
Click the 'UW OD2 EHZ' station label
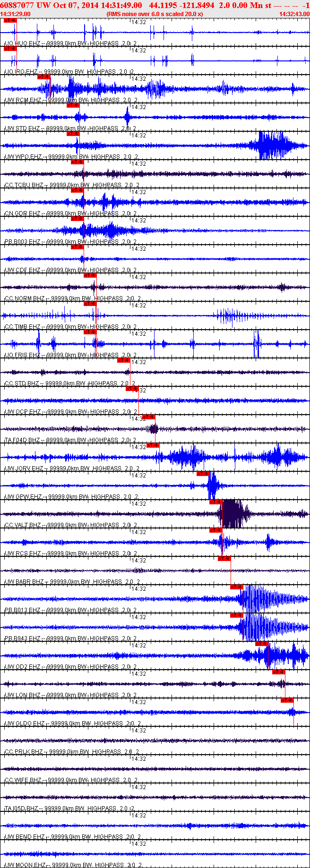tap(22, 667)
